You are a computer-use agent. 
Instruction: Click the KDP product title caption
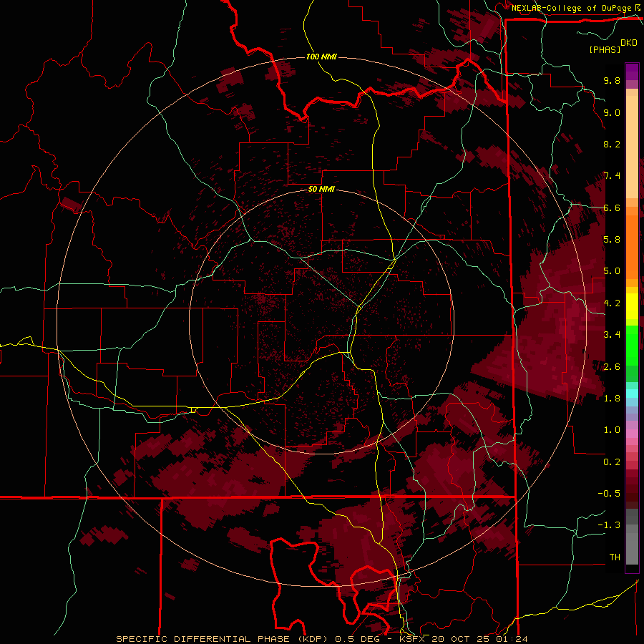(321, 639)
